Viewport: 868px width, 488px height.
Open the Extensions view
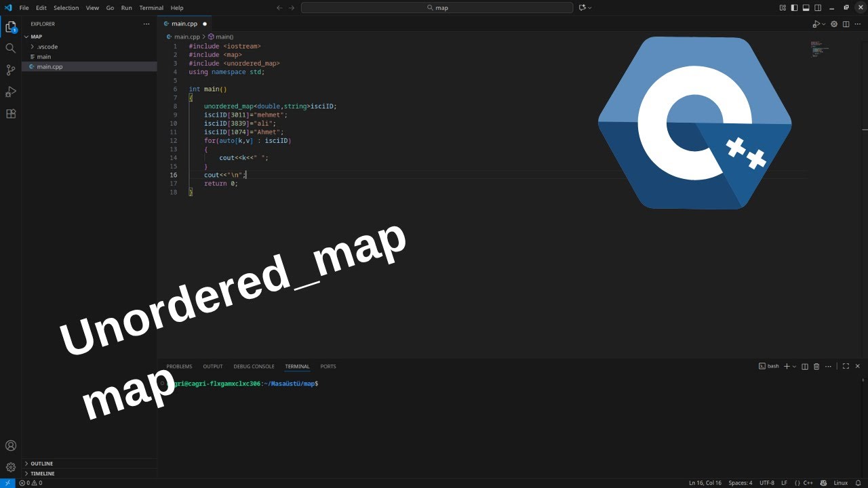[11, 113]
